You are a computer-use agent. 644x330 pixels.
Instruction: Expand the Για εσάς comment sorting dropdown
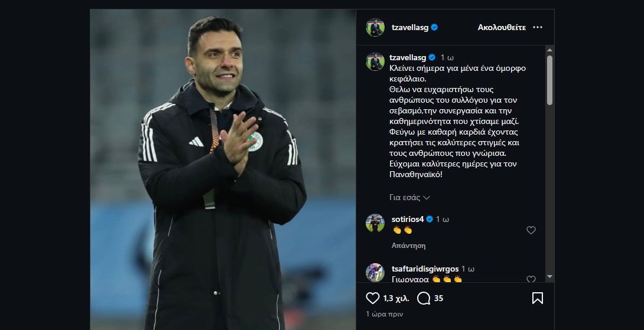(409, 197)
